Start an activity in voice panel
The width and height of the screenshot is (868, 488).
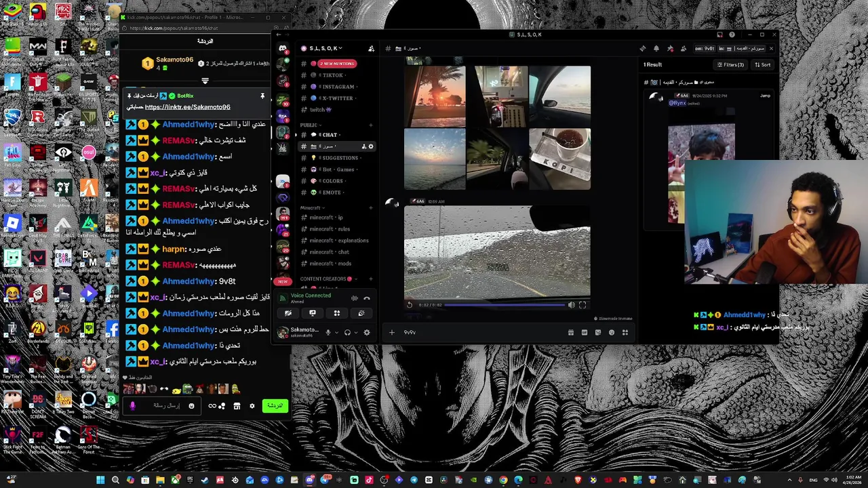[x=337, y=313]
